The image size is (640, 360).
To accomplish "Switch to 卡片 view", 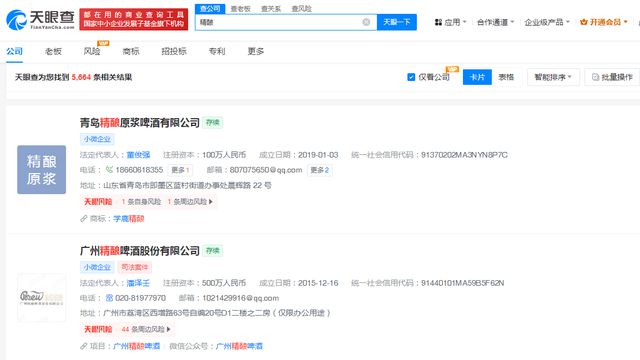I will pyautogui.click(x=477, y=77).
